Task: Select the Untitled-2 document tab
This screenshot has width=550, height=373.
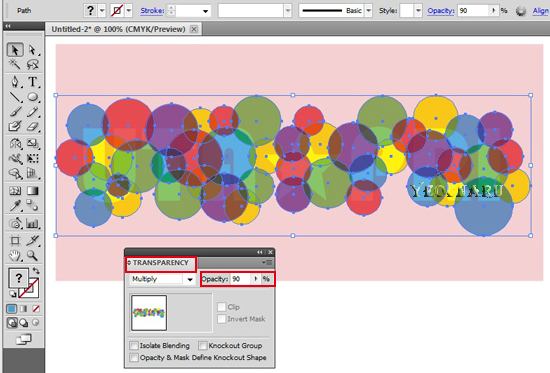Action: pos(119,29)
